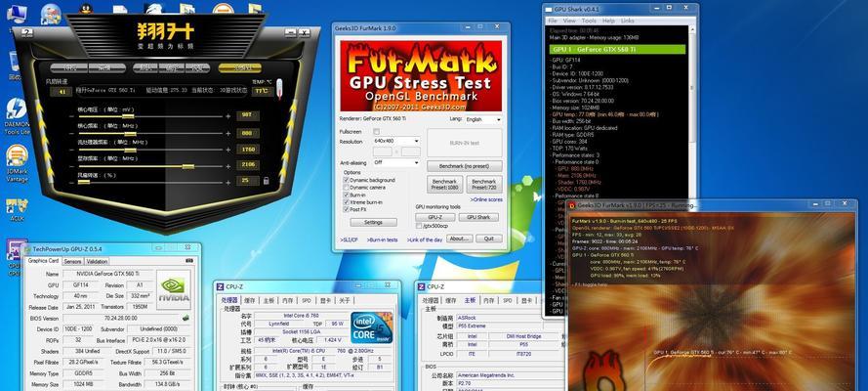Image resolution: width=868 pixels, height=391 pixels.
Task: Click the minus icon for the 核心电压 slider
Action: click(x=72, y=116)
